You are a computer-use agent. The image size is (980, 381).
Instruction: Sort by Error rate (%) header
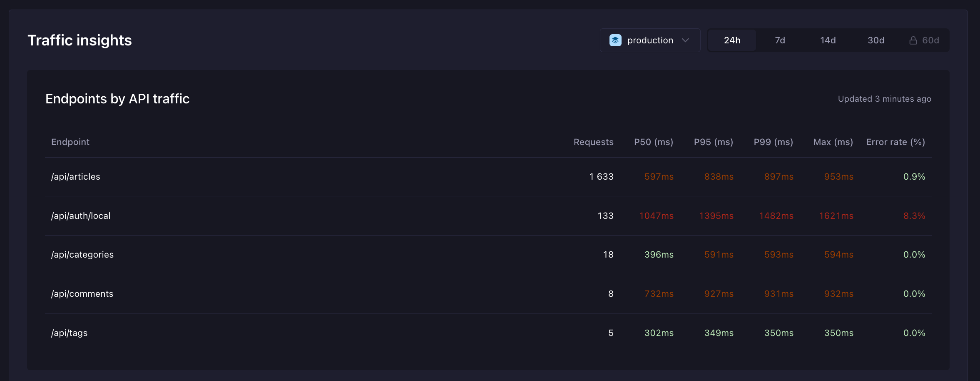(895, 142)
